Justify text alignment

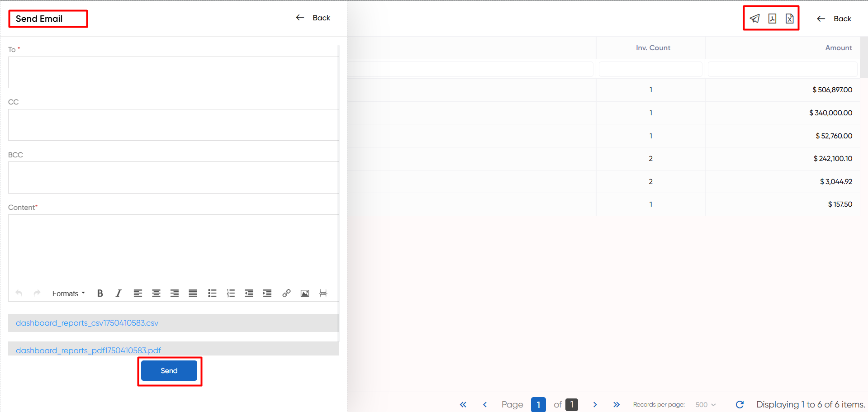click(193, 293)
